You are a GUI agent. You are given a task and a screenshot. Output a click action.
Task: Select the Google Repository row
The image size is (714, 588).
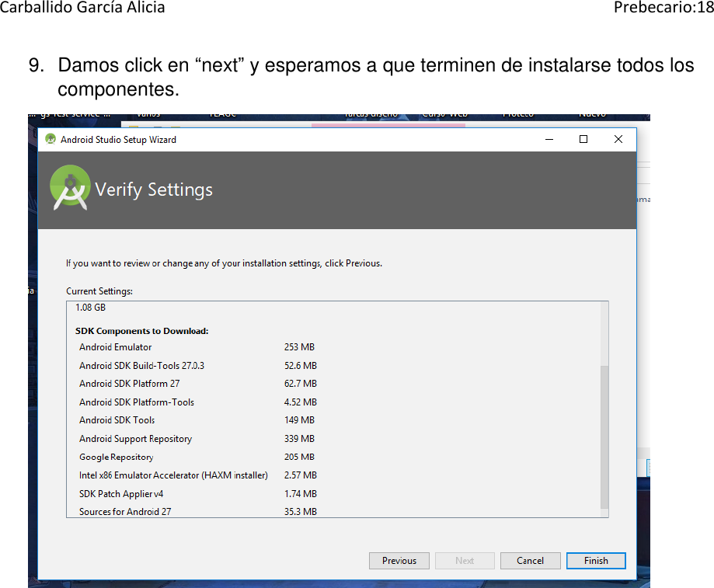[x=197, y=457]
